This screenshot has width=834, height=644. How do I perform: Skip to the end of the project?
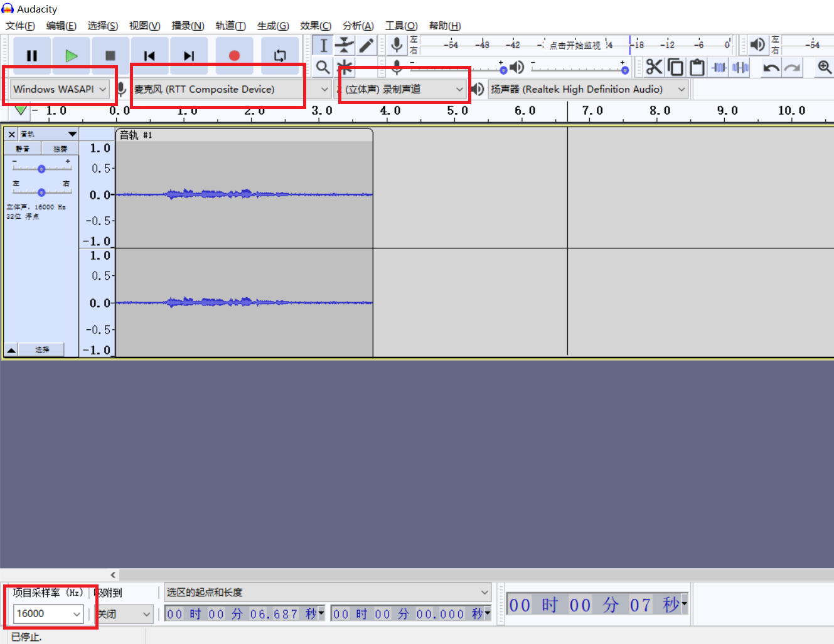pyautogui.click(x=189, y=55)
